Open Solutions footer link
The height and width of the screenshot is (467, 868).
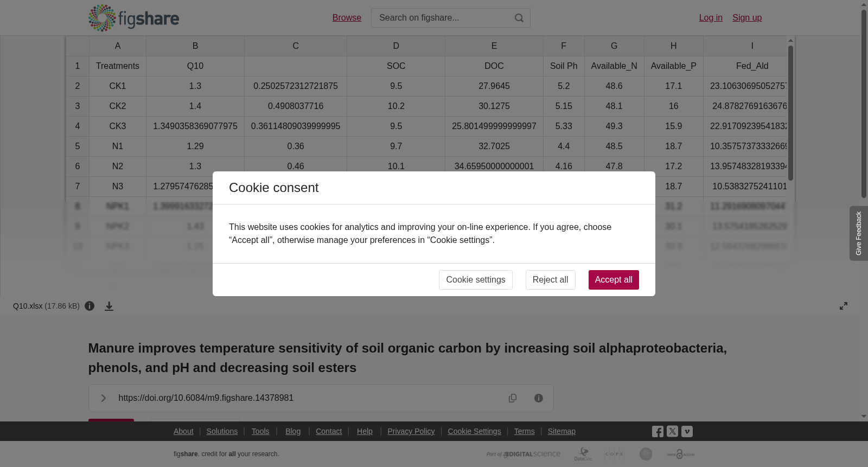222,431
